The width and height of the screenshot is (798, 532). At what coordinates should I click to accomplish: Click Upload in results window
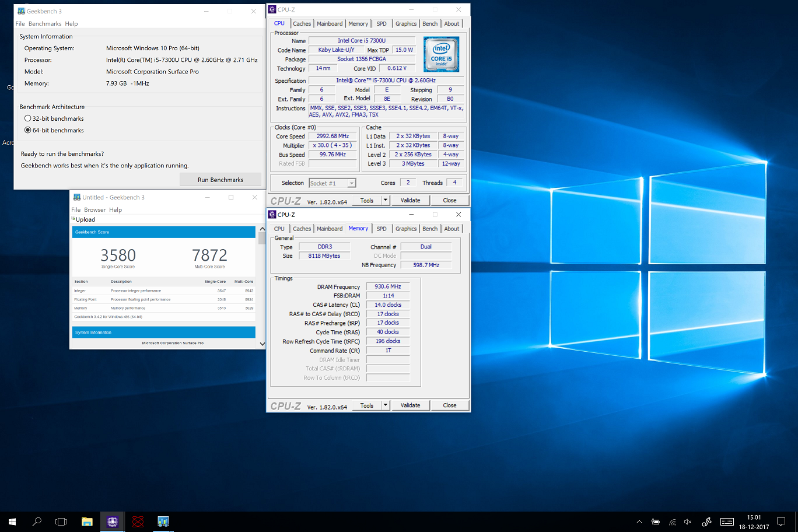coord(85,220)
